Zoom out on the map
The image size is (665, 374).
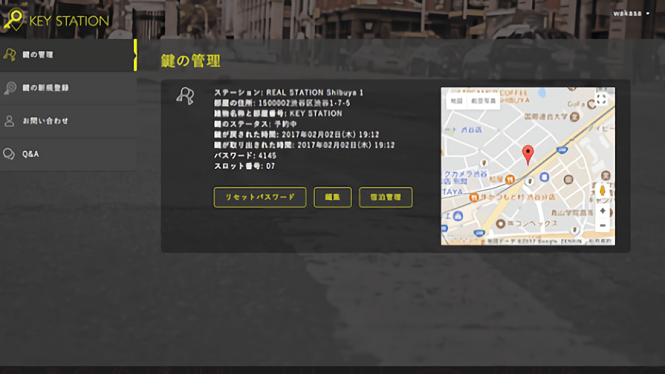(x=602, y=225)
